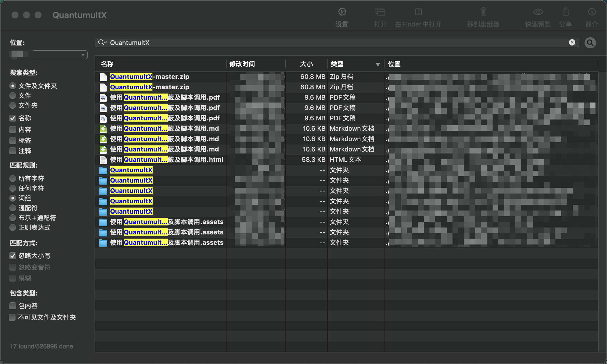Enable the 内容 checkbox
The height and width of the screenshot is (364, 607).
(x=13, y=130)
